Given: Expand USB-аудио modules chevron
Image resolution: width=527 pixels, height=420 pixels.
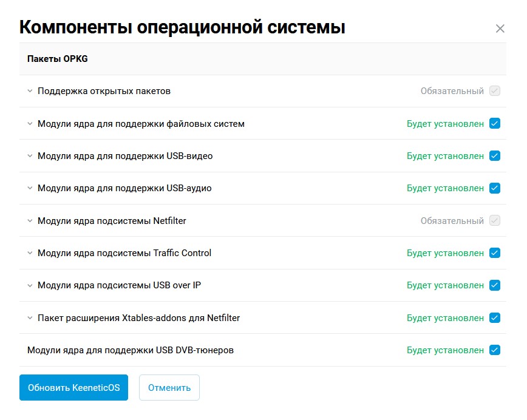Looking at the screenshot, I should pos(30,188).
